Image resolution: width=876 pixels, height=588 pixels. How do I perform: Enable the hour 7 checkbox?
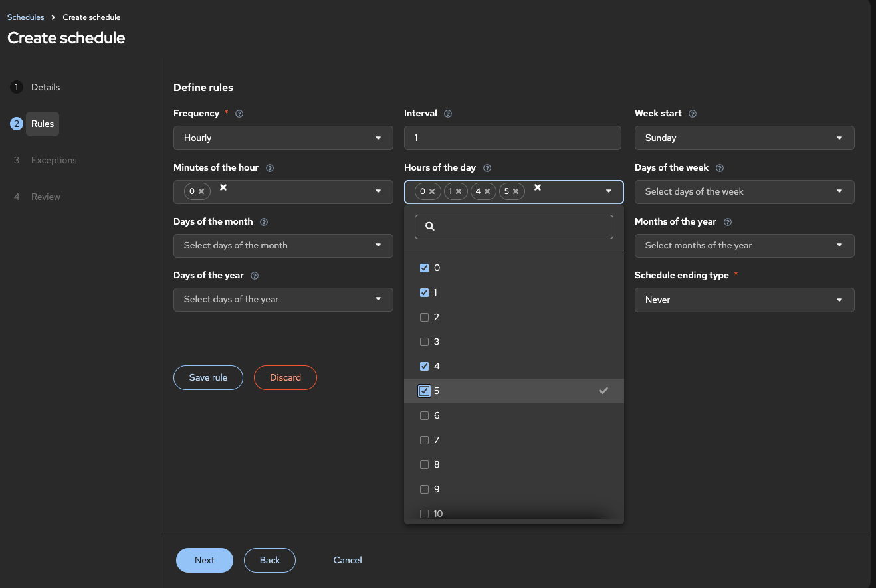click(425, 440)
